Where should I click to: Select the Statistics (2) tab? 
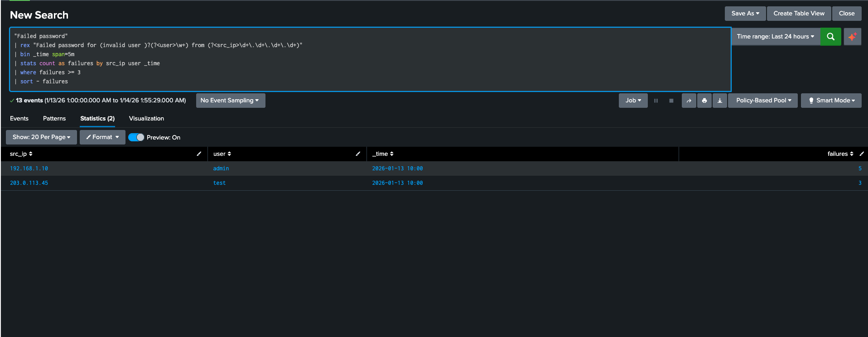click(x=97, y=119)
